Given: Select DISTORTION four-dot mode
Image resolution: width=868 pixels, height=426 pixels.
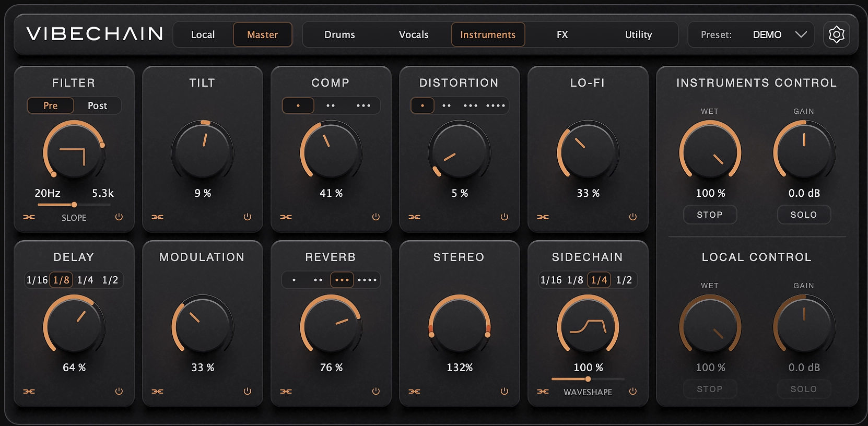Looking at the screenshot, I should [x=496, y=105].
